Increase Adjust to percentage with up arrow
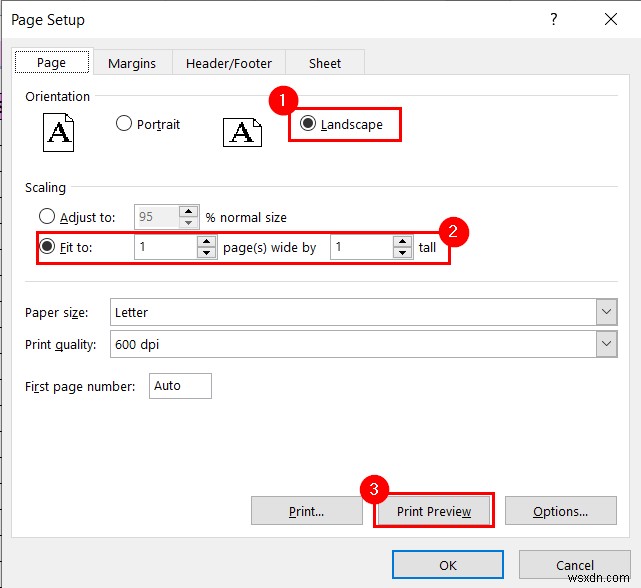The image size is (641, 588). 188,211
